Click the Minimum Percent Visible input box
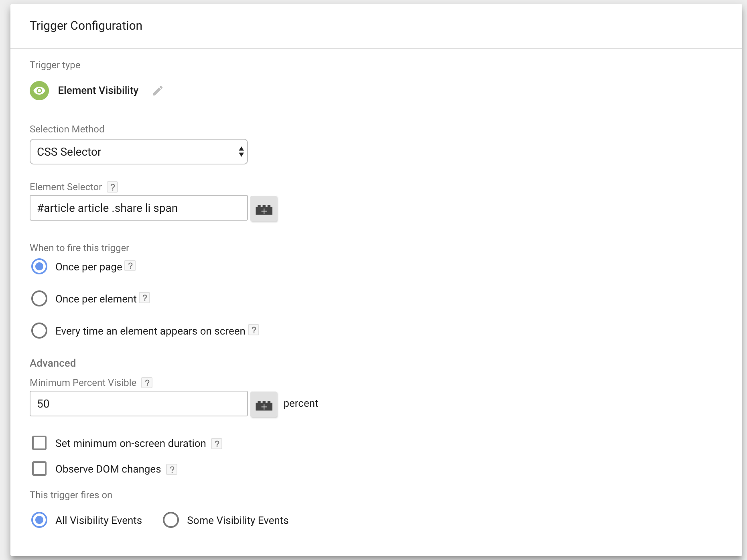 pyautogui.click(x=138, y=404)
